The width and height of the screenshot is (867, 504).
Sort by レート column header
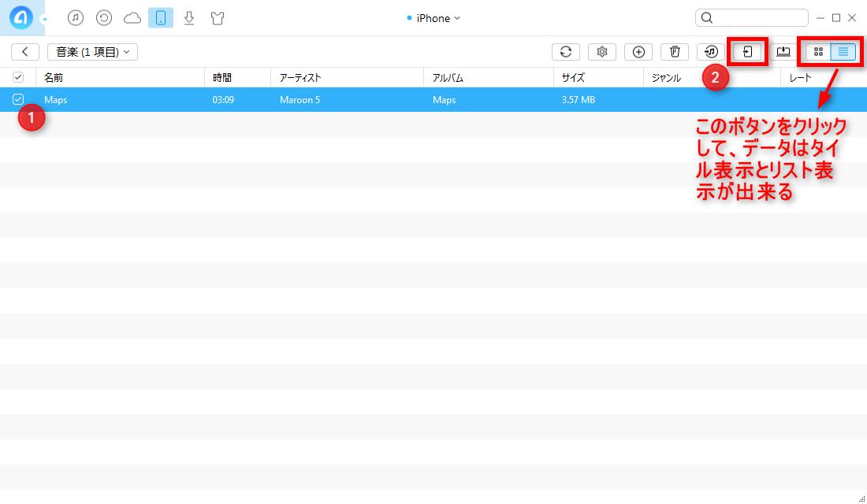(824, 78)
